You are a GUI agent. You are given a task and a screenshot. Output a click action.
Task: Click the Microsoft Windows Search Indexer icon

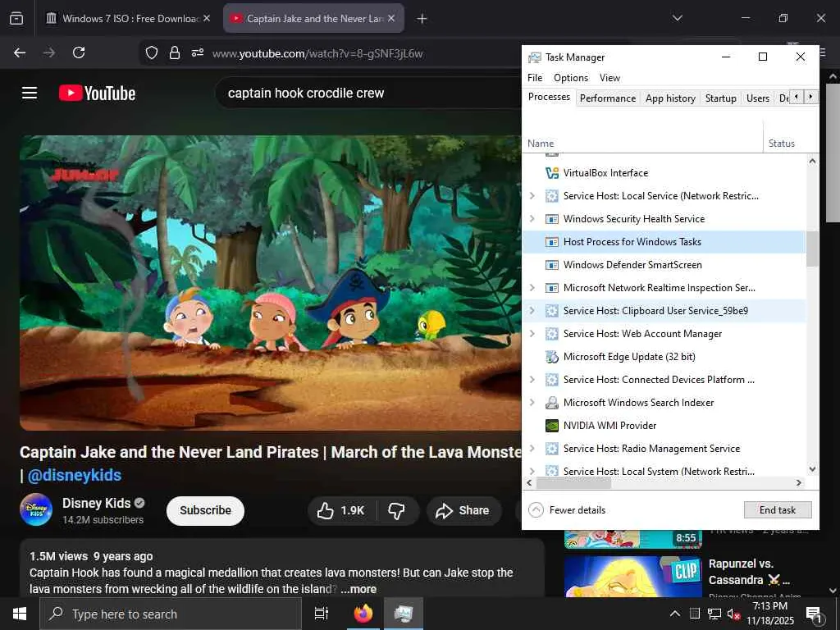click(552, 402)
